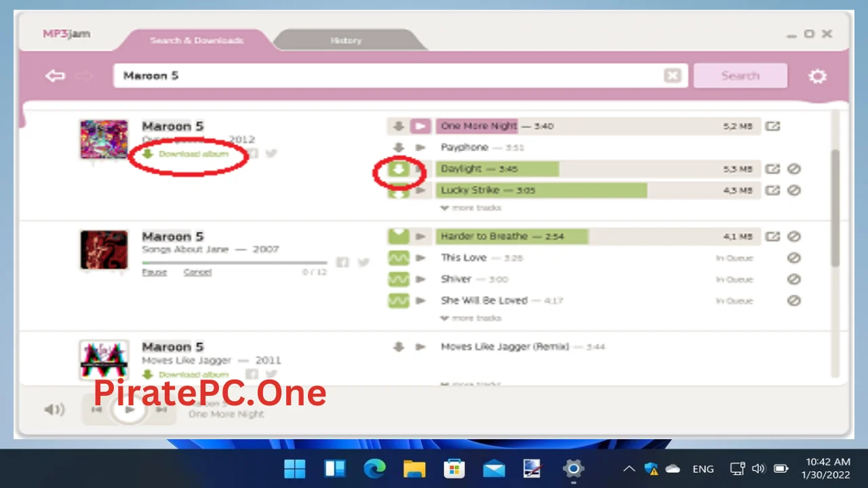Screen dimensions: 868x488
Task: Click the Songs About Jane progress bar
Action: (234, 262)
